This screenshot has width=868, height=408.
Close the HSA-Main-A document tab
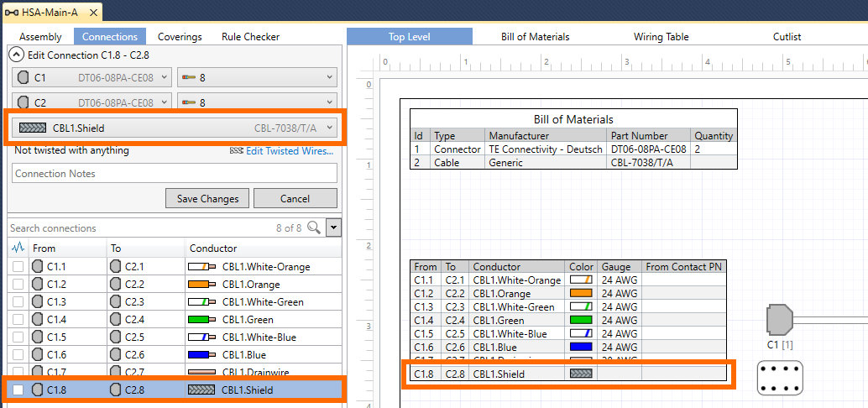click(93, 13)
